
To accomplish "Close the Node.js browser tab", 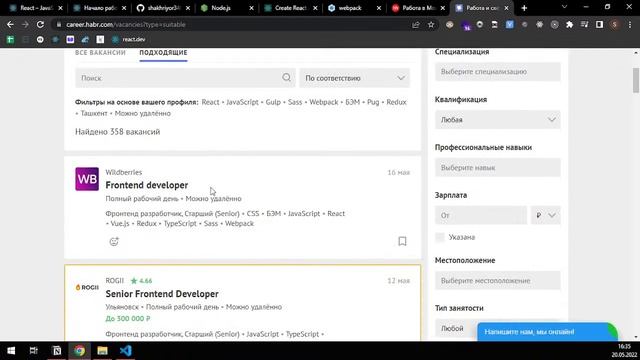I will click(x=251, y=8).
